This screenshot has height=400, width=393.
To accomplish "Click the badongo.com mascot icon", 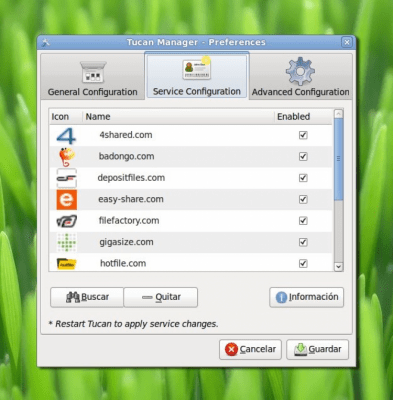I will pos(67,157).
